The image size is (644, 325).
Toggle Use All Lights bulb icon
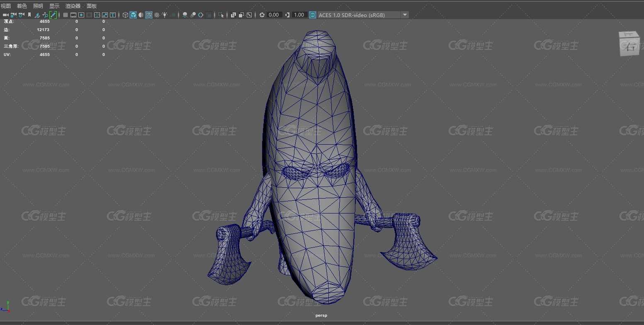click(x=165, y=15)
